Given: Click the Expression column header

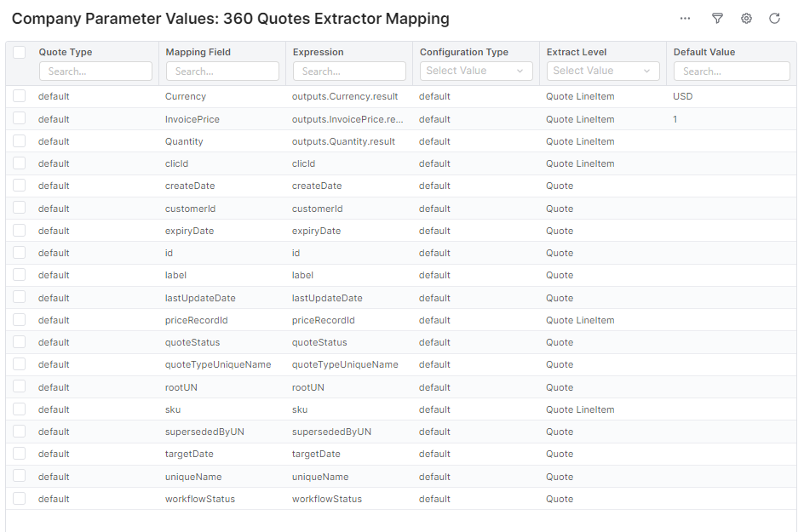Looking at the screenshot, I should pos(318,52).
